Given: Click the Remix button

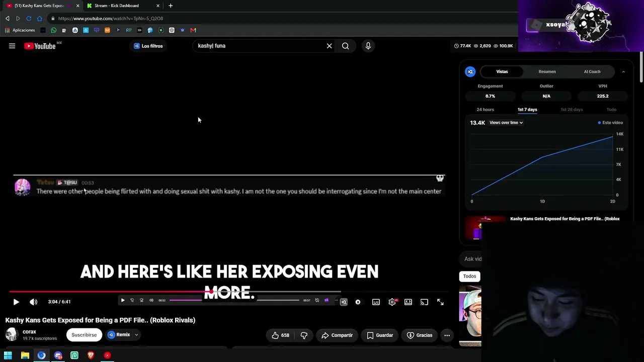Looking at the screenshot, I should tap(119, 335).
